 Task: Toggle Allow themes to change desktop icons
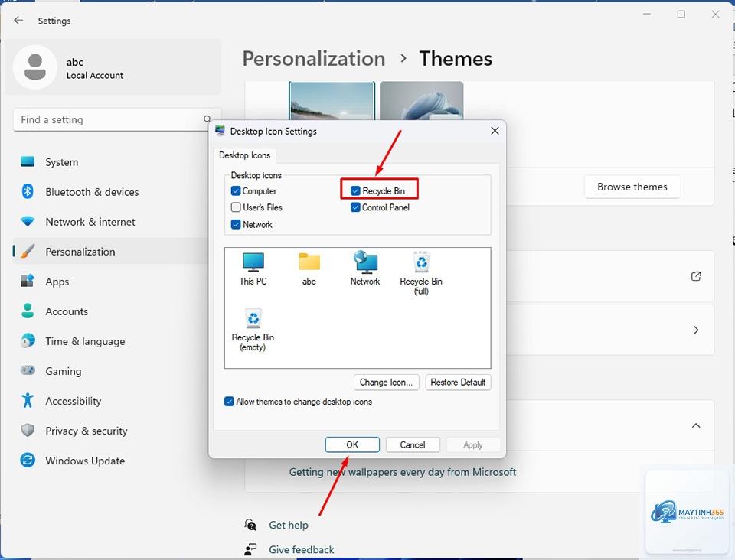[x=229, y=402]
